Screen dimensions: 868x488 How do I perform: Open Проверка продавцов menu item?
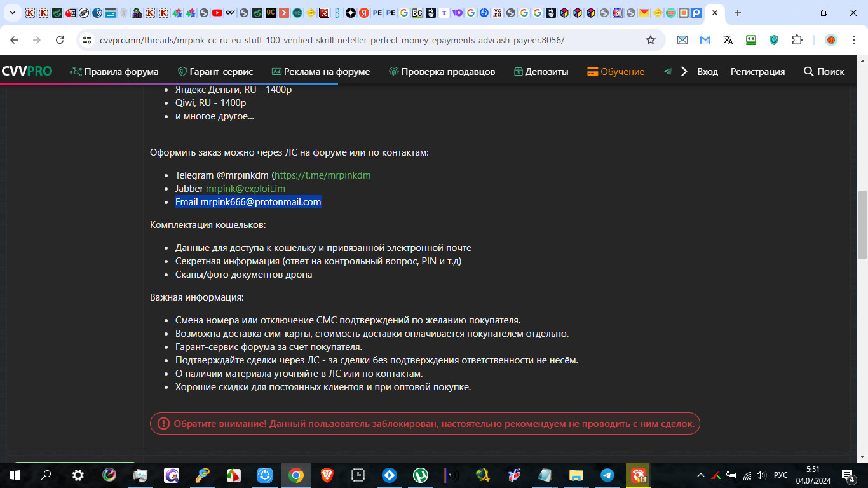coord(442,72)
